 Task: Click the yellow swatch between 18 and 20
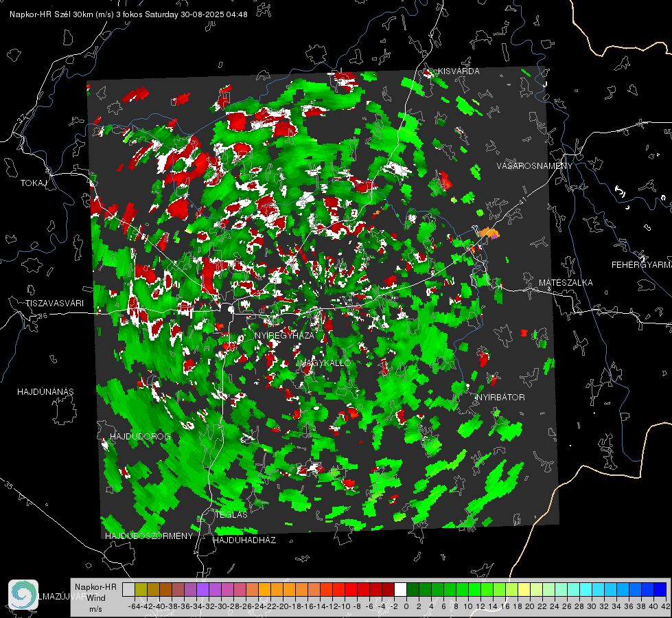[x=524, y=589]
